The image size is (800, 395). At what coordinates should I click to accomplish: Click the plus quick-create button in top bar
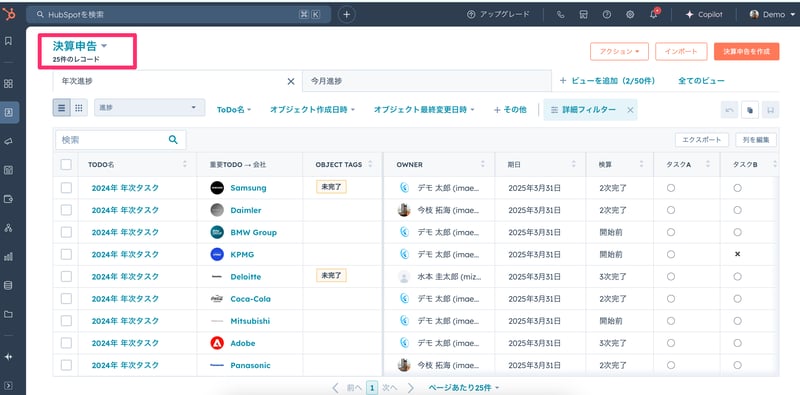[346, 14]
